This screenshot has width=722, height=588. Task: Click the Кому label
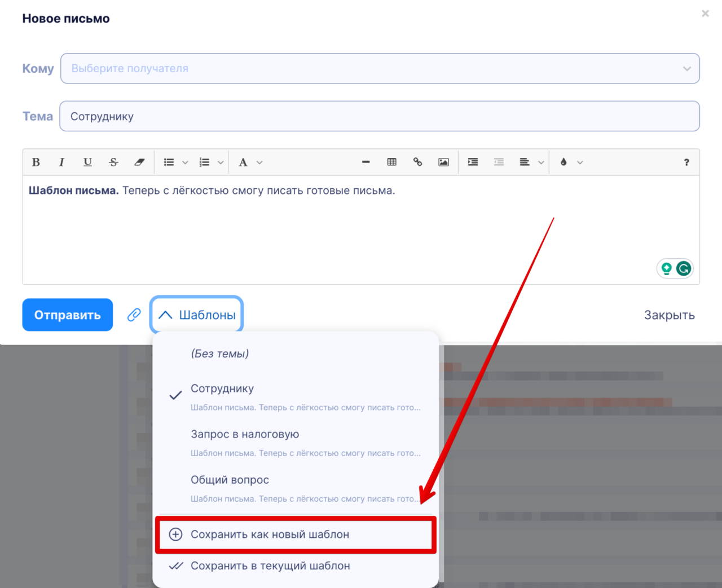coord(38,68)
